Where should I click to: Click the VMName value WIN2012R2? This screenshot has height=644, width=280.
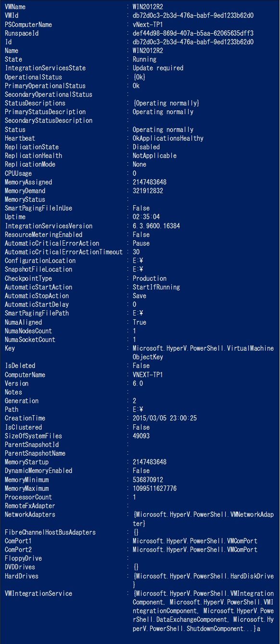(x=148, y=7)
